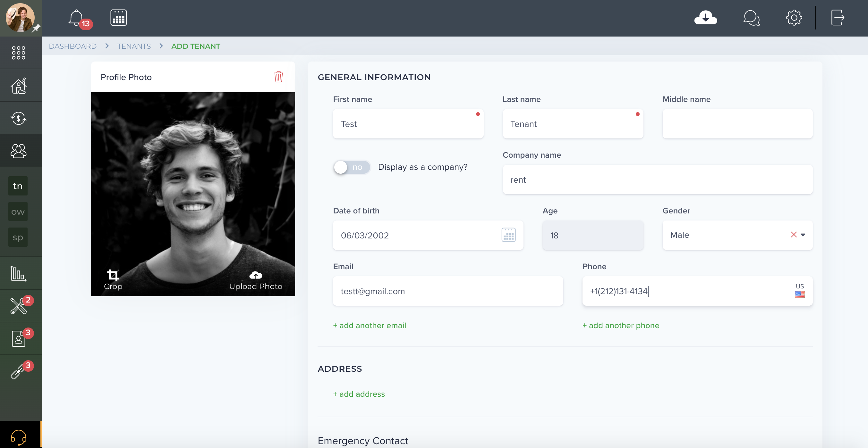Click the Phone number field
This screenshot has height=448, width=868.
(697, 291)
